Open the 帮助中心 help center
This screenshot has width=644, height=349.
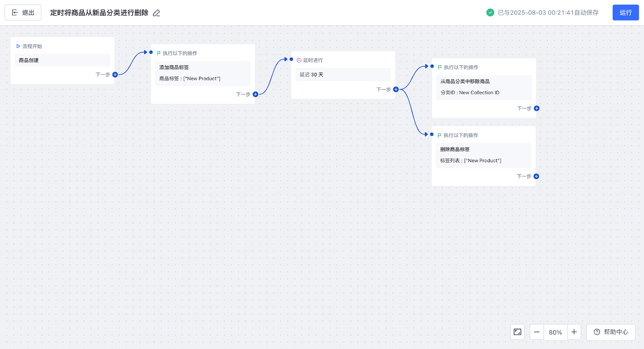coord(611,332)
